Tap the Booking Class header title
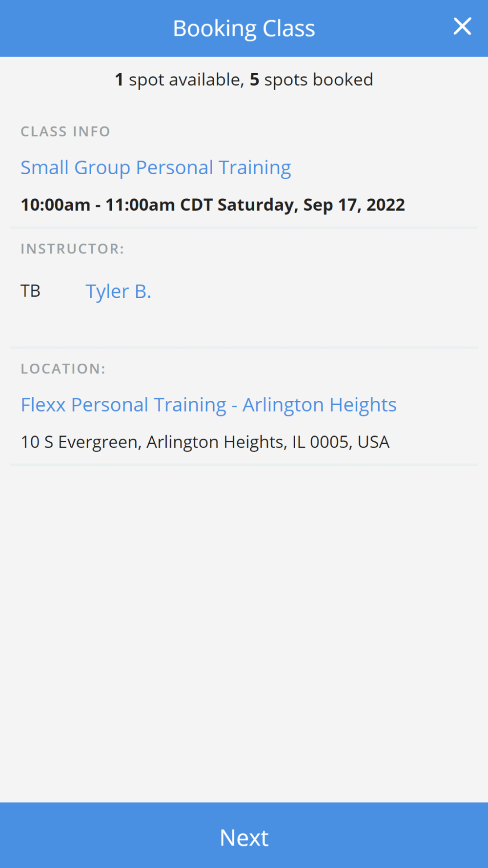 [x=244, y=28]
